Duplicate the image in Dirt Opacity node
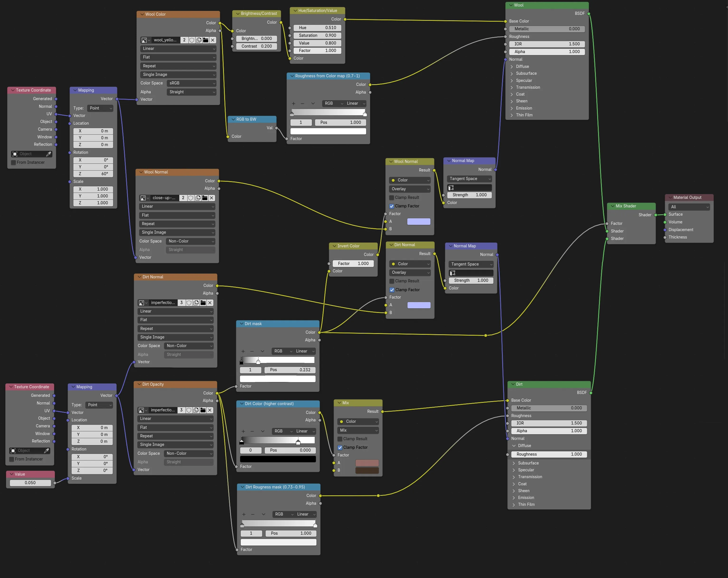Screen dimensions: 728x578 tap(196, 410)
